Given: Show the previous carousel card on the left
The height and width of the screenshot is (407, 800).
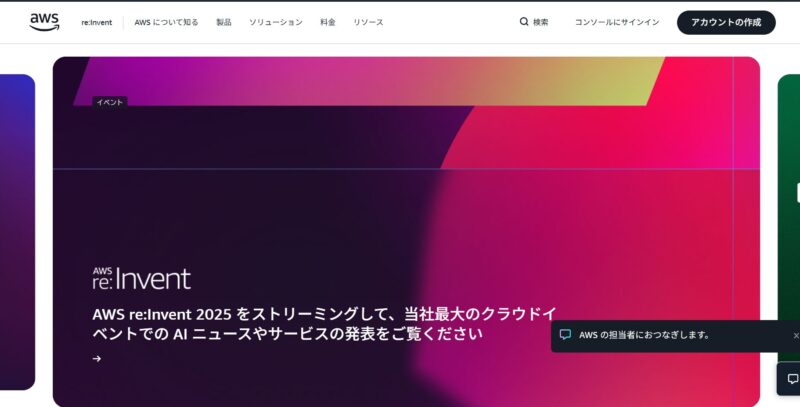Looking at the screenshot, I should (x=17, y=230).
